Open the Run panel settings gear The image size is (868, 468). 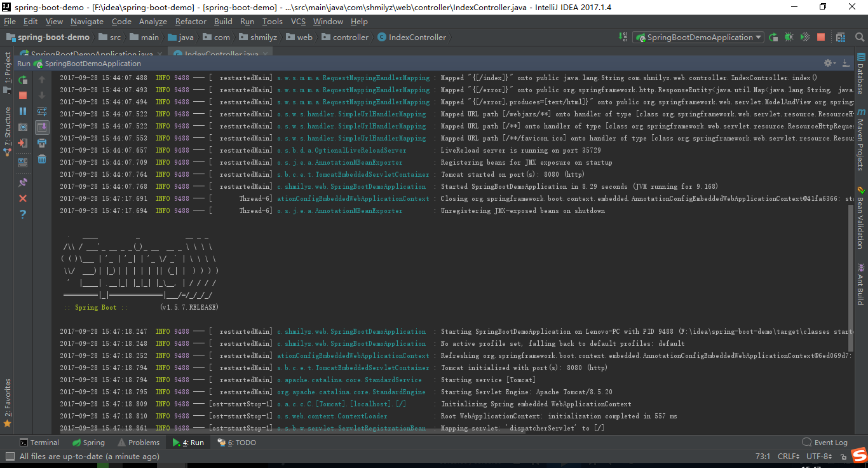pyautogui.click(x=828, y=63)
